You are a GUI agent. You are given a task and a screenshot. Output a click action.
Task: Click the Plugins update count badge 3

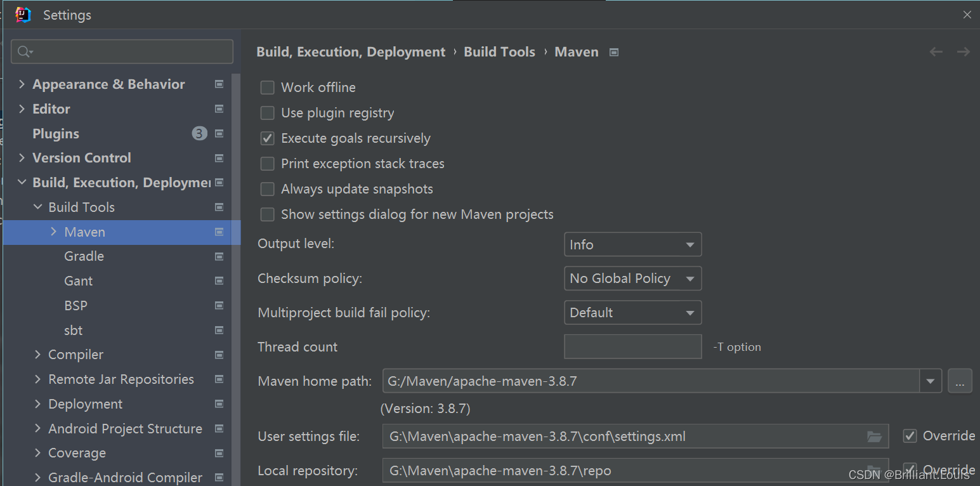coord(200,133)
